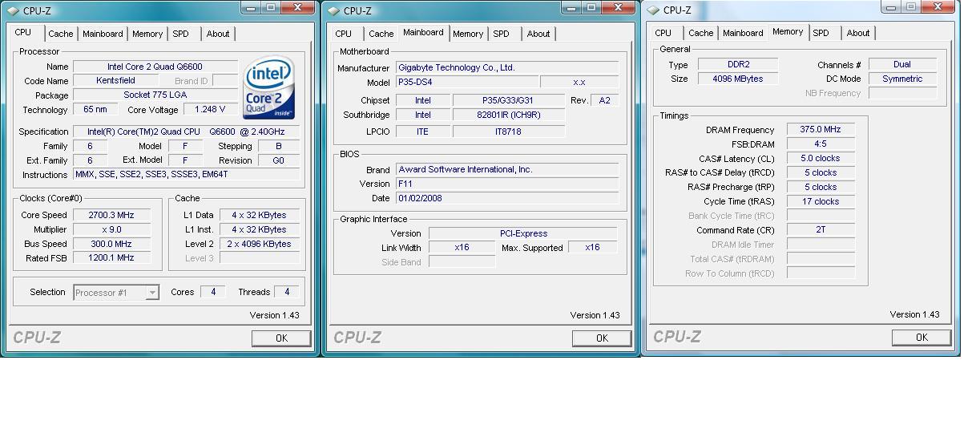
Task: Click the Socket 775 LGA package field
Action: coord(155,95)
